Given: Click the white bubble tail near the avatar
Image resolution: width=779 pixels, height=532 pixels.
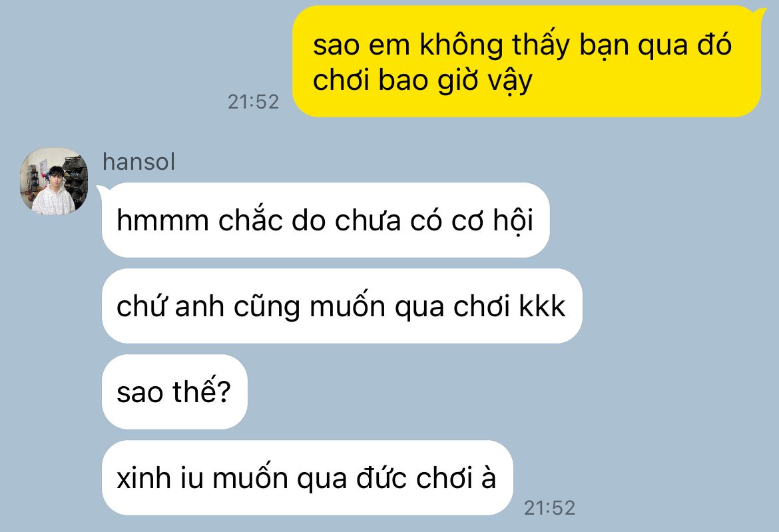Looking at the screenshot, I should (102, 190).
